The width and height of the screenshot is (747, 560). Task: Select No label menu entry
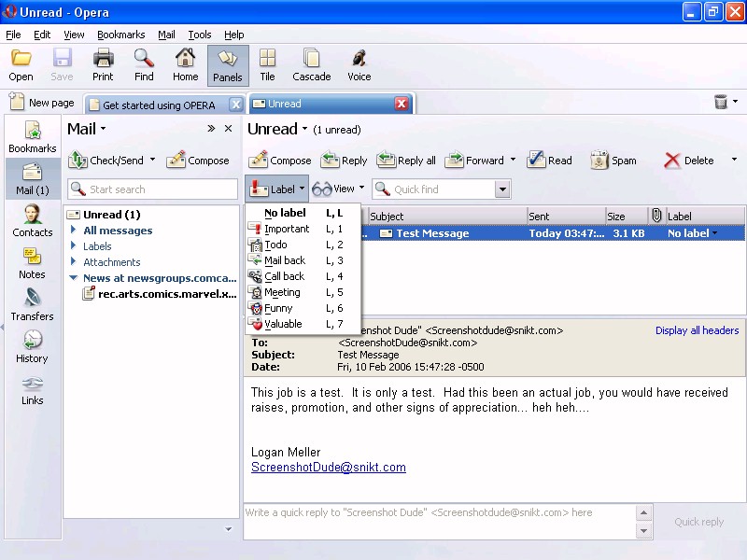click(x=303, y=213)
